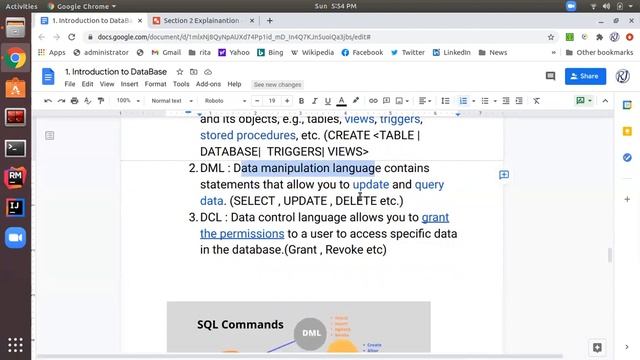The height and width of the screenshot is (360, 640).
Task: Open the Roboto font dropdown
Action: click(x=225, y=101)
